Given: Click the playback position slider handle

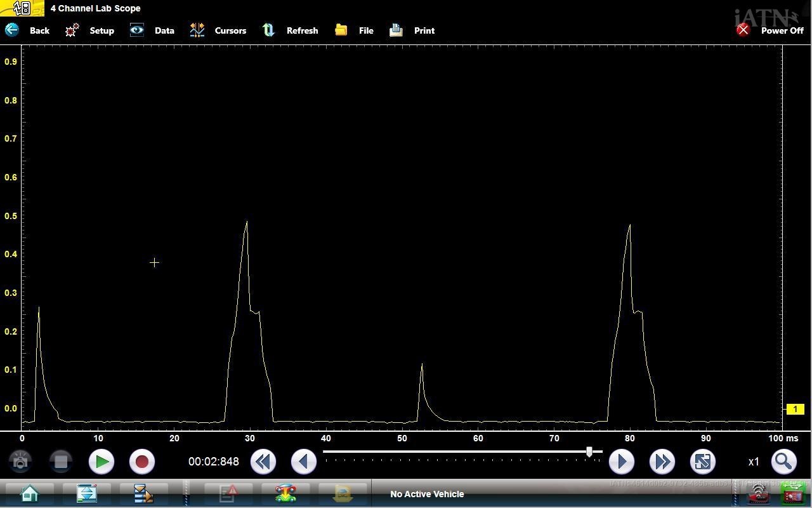Looking at the screenshot, I should 589,451.
